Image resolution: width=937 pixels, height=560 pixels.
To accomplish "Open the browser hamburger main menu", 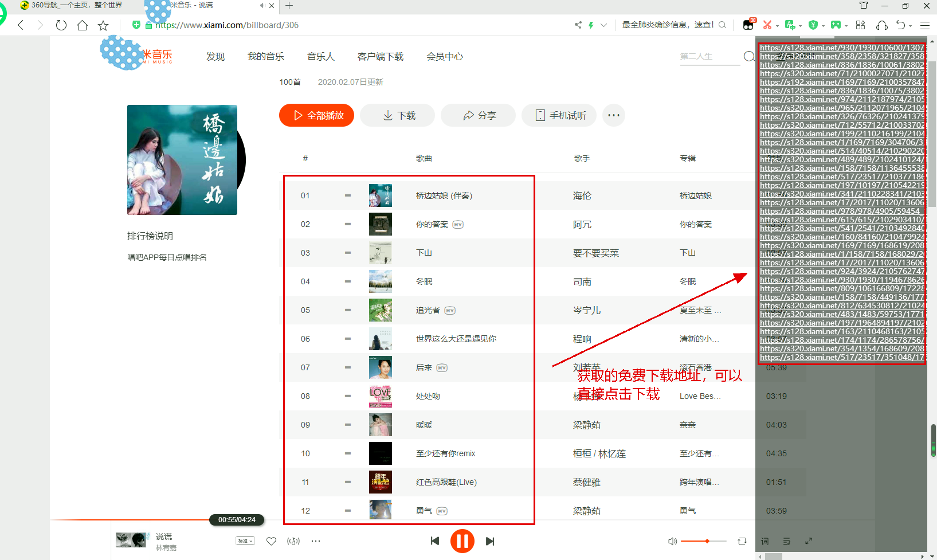I will tap(925, 25).
